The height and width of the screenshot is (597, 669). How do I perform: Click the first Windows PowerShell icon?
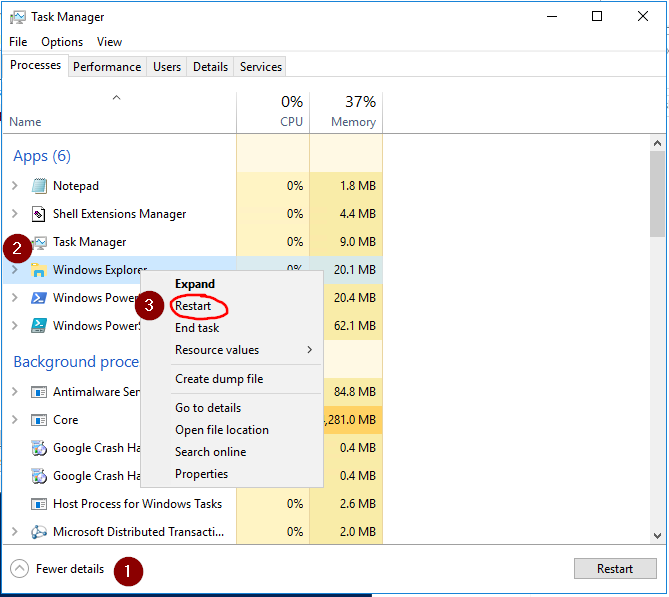(39, 298)
